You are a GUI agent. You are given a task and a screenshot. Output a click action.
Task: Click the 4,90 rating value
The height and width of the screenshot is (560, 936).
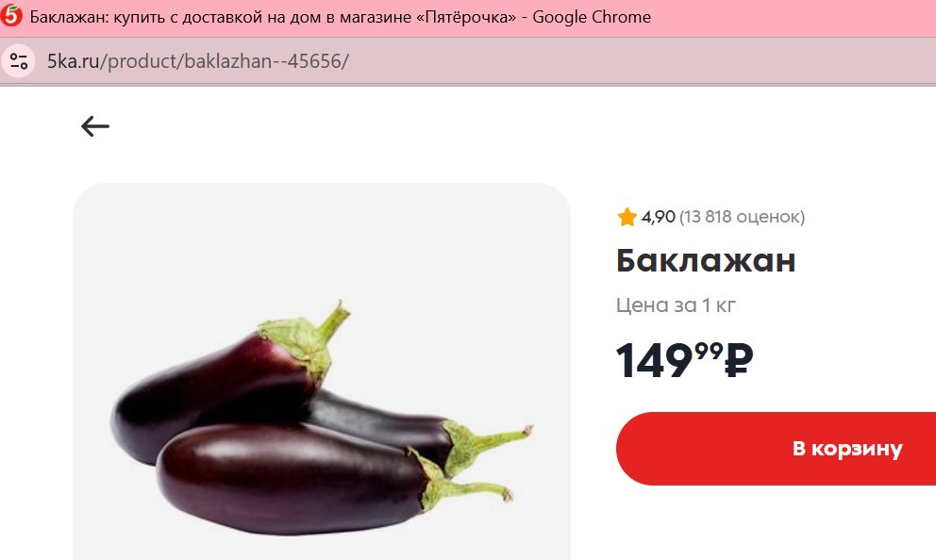[x=658, y=217]
